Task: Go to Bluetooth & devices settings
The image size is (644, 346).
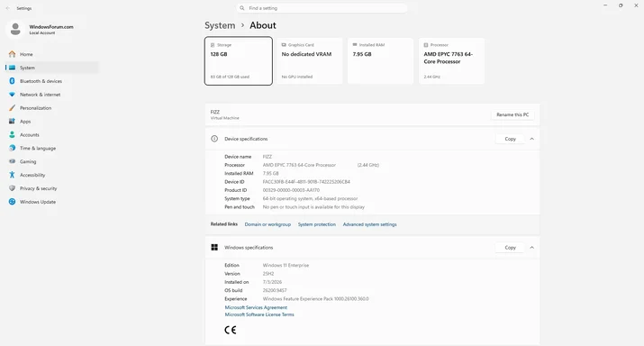Action: click(x=51, y=81)
